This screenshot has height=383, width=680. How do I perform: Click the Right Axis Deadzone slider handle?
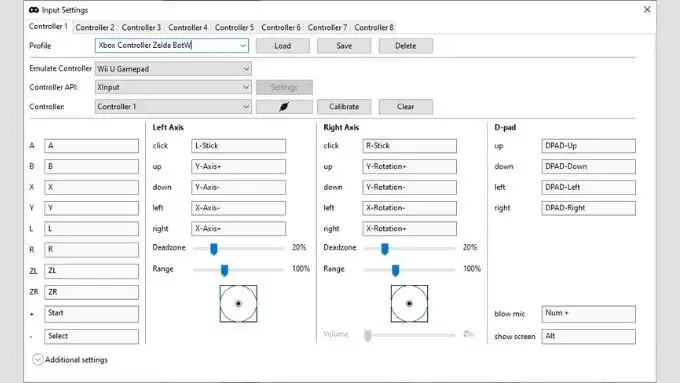[x=385, y=249]
